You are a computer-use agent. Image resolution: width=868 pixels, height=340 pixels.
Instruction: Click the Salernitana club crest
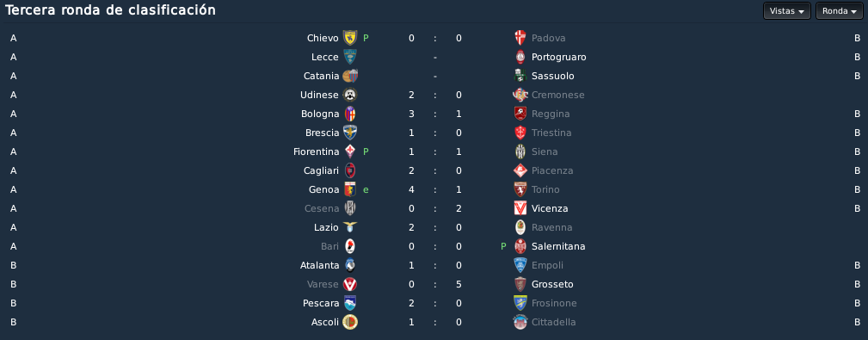click(520, 246)
